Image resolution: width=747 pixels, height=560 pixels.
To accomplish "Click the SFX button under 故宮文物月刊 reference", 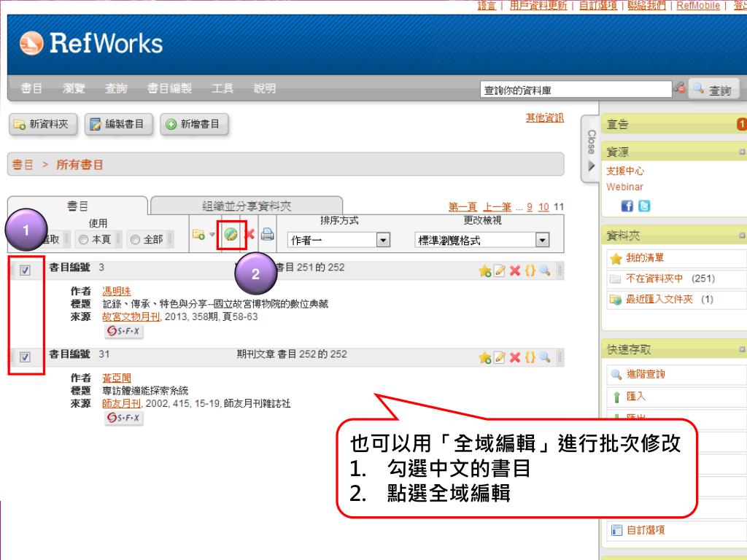I will pyautogui.click(x=124, y=331).
